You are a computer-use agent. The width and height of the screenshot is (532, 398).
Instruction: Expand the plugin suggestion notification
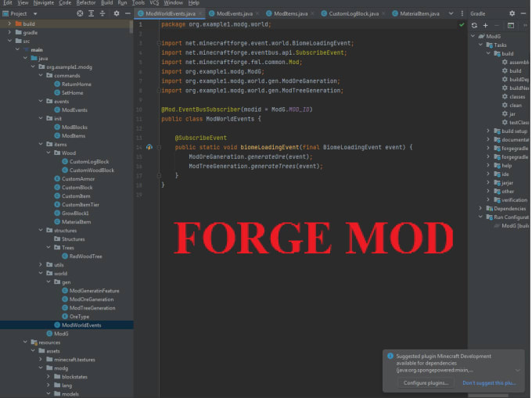tap(518, 370)
